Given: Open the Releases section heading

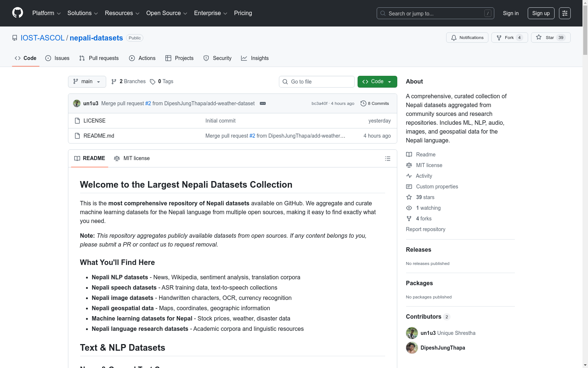Looking at the screenshot, I should 419,250.
